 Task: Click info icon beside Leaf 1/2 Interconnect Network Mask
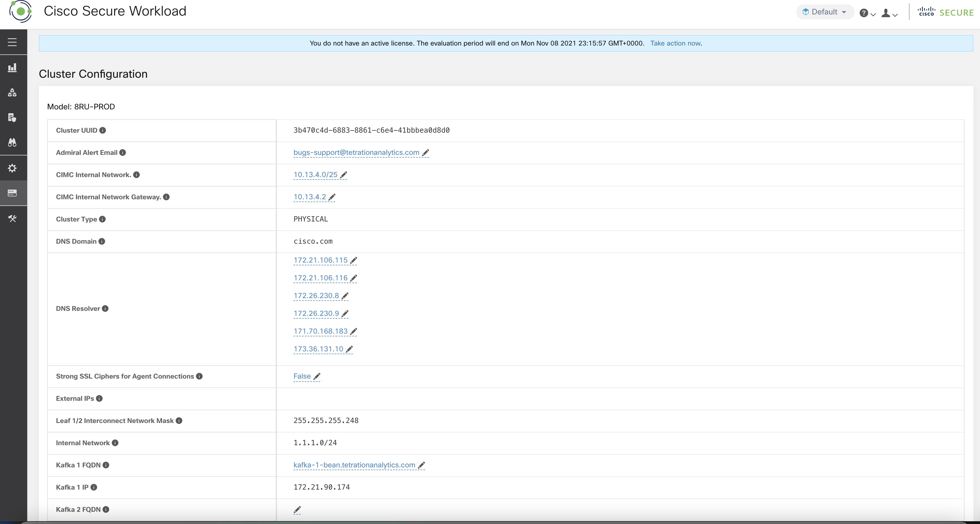click(x=179, y=420)
